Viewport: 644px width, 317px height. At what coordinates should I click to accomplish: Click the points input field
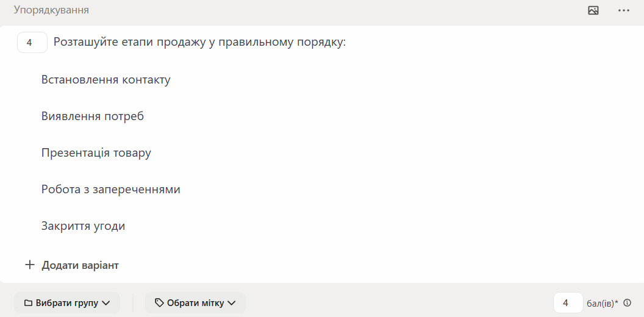567,303
